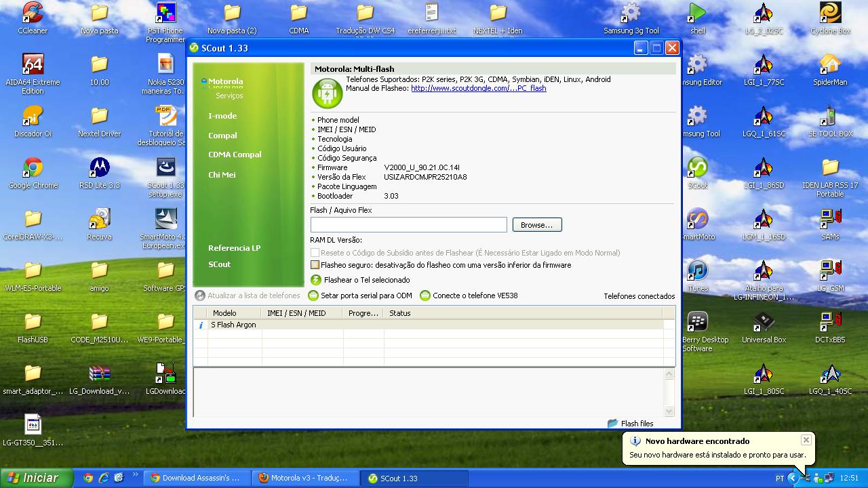Viewport: 868px width, 488px height.
Task: Click Setar porta serial para ODM
Action: [360, 296]
